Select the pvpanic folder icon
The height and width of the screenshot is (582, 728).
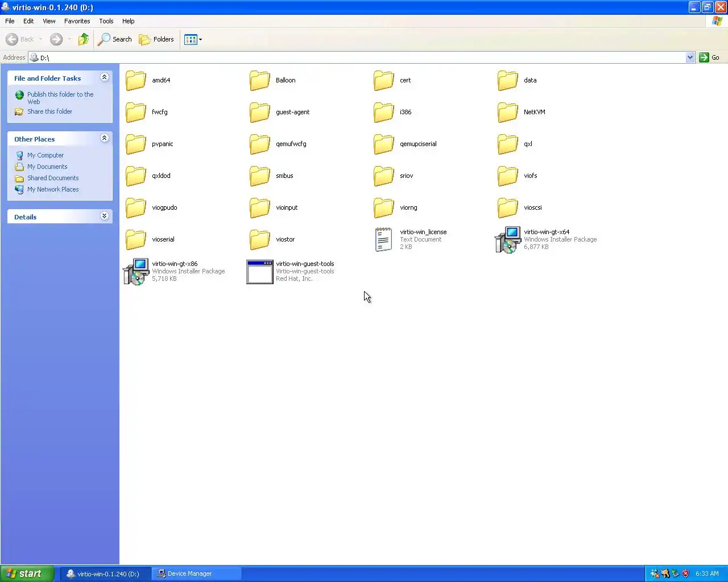[x=136, y=144]
